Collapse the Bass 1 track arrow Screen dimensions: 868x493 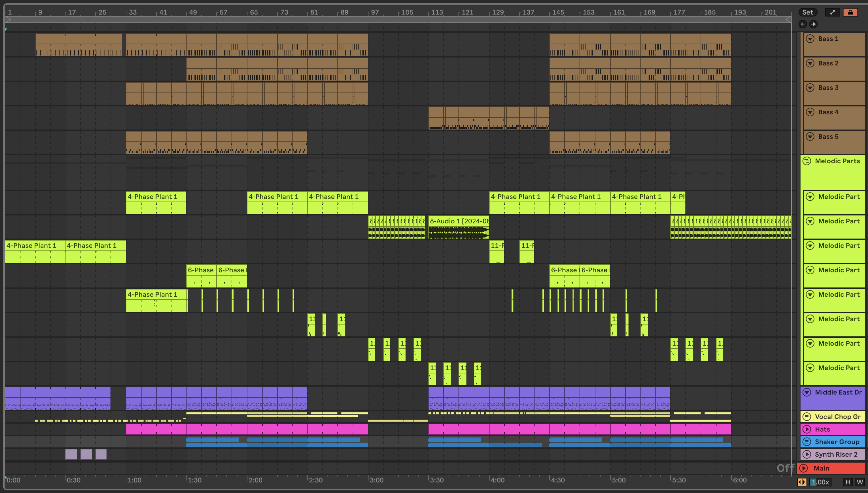click(810, 39)
